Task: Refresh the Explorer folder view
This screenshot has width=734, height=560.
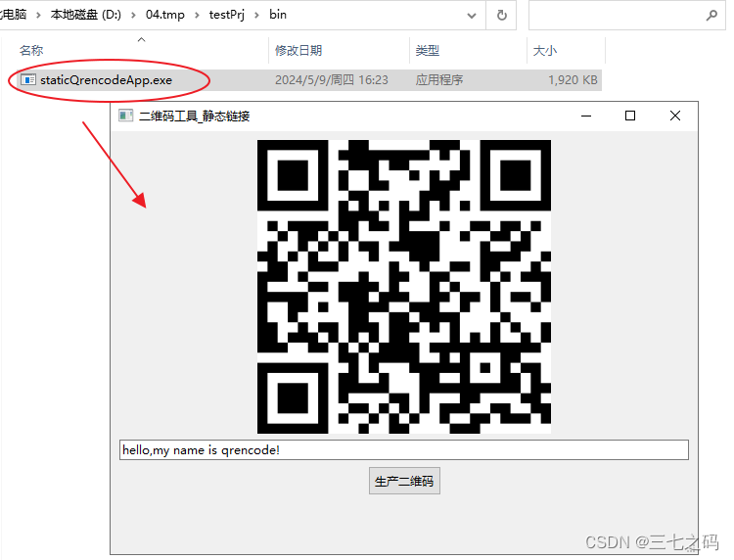Action: click(501, 16)
